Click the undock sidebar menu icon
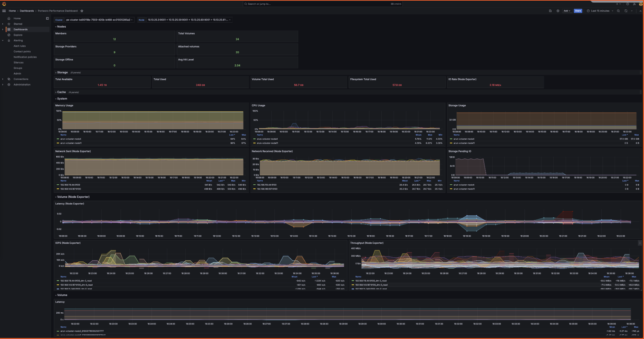This screenshot has height=339, width=644. tap(47, 19)
